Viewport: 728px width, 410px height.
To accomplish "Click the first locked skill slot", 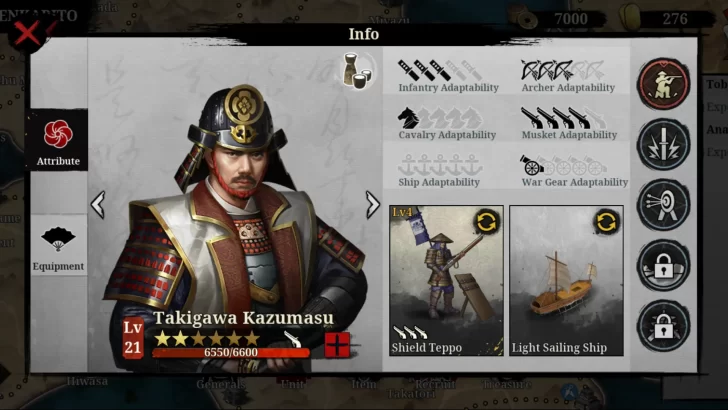I will click(x=663, y=266).
